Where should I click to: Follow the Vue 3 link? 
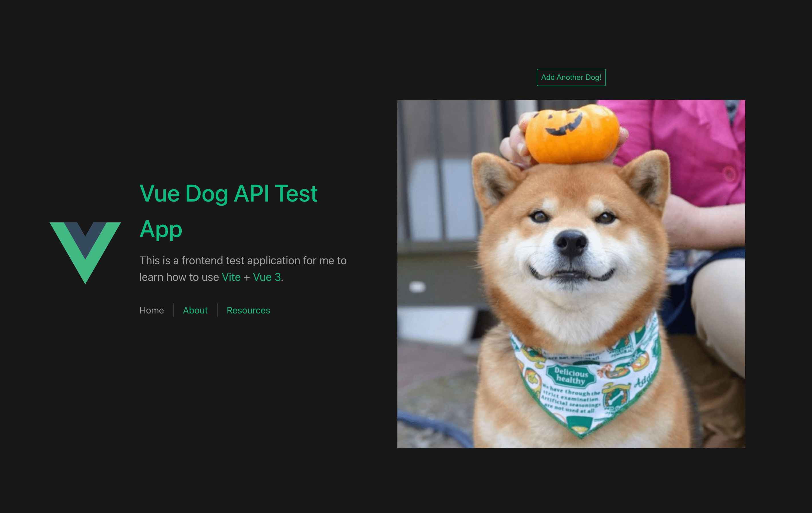(267, 277)
